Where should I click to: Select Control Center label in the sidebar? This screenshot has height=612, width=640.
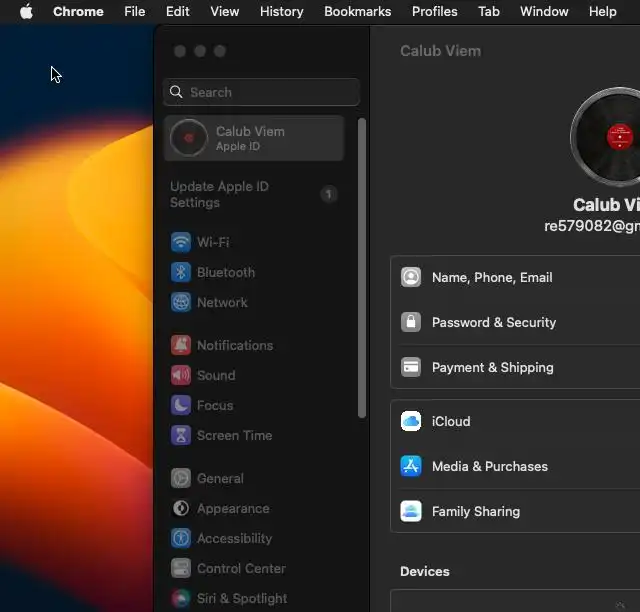[x=241, y=568]
